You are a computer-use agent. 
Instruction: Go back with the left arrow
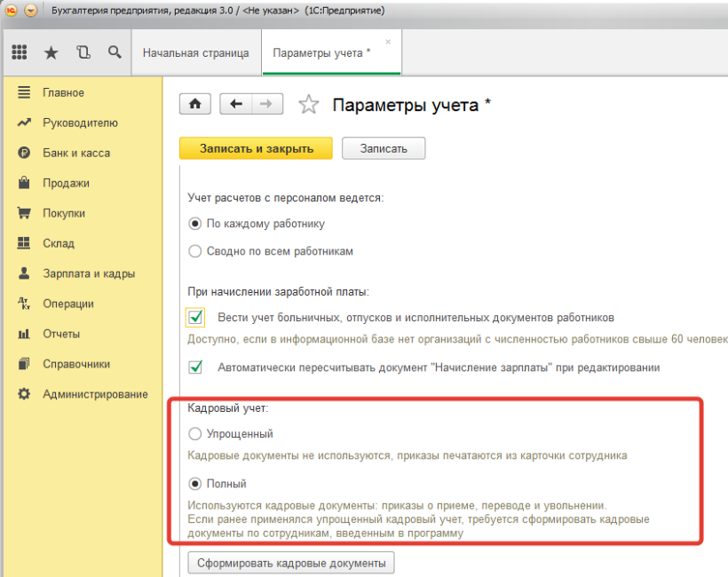pyautogui.click(x=235, y=104)
